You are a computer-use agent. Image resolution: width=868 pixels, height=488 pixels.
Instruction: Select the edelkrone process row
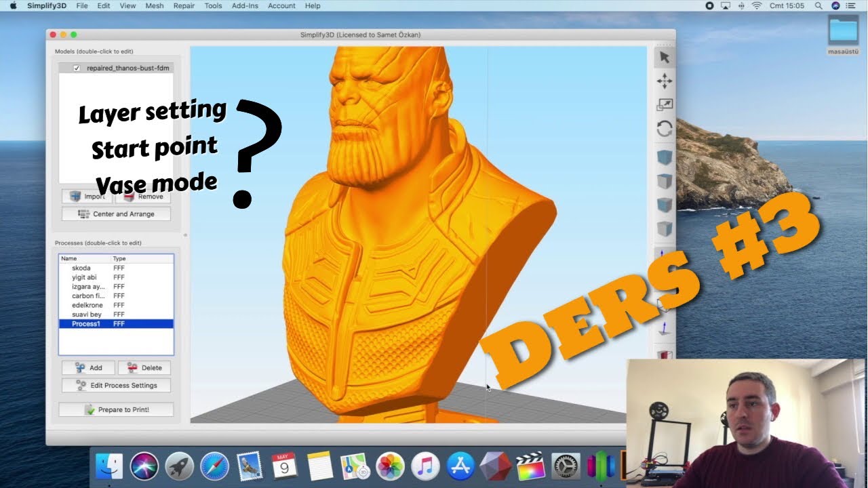[x=116, y=305]
